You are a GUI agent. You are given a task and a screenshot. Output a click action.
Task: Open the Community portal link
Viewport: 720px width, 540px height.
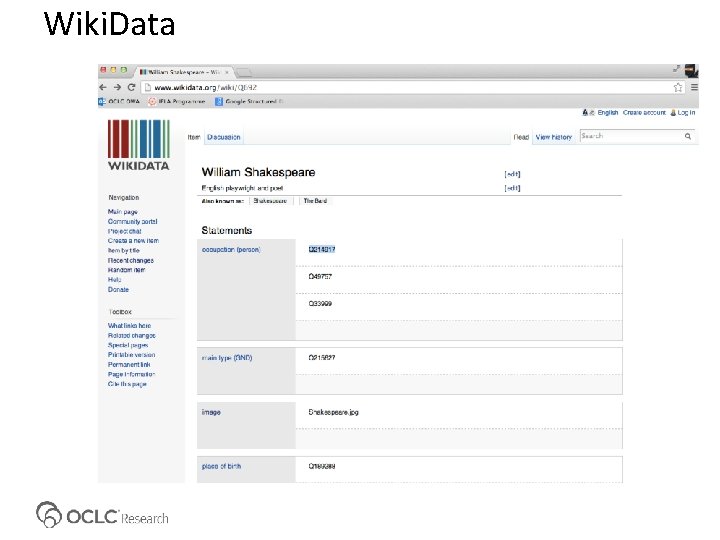[x=133, y=221]
